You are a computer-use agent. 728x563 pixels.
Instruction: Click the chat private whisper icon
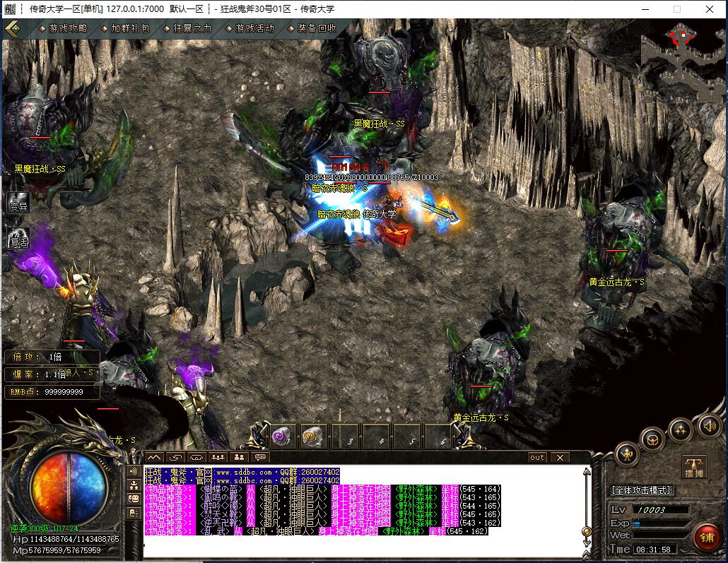tap(176, 458)
